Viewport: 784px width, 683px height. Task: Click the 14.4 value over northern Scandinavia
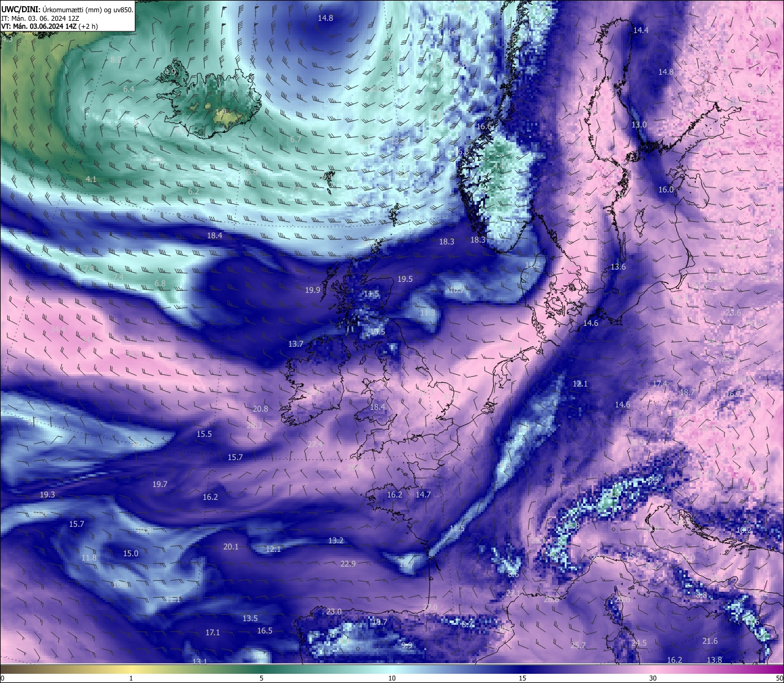[641, 30]
